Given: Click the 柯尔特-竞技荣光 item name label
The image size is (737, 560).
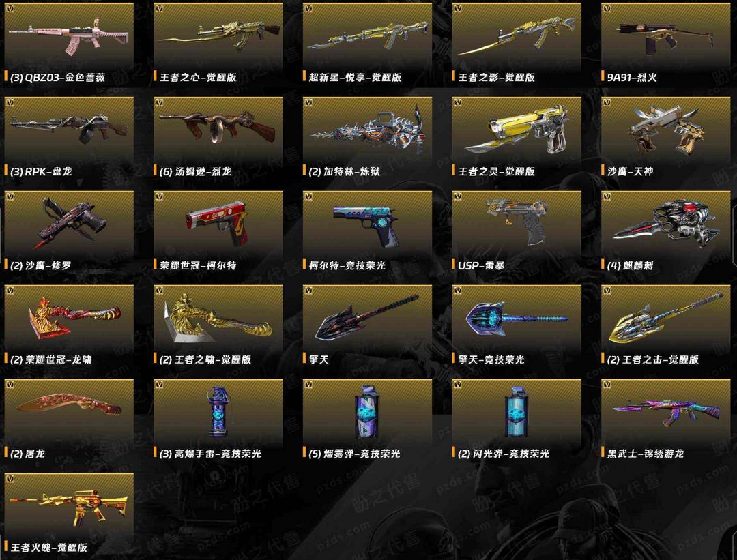Looking at the screenshot, I should (x=347, y=265).
